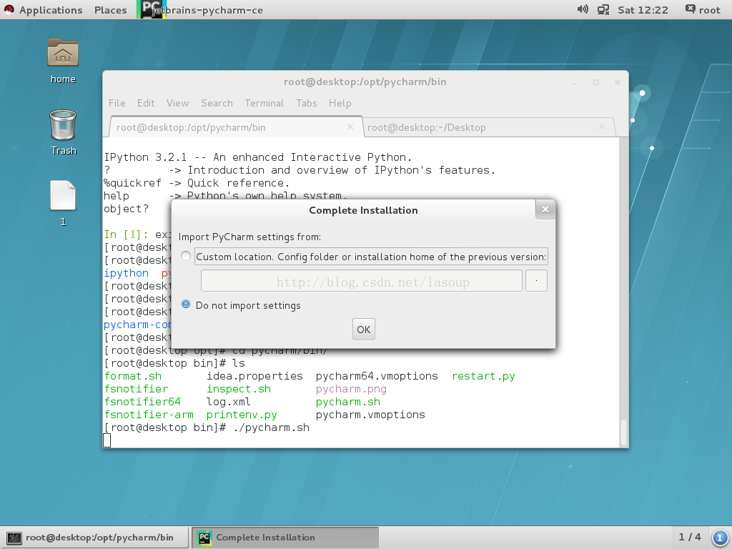Click log.xml in terminal listing
This screenshot has width=732, height=549.
(x=228, y=402)
